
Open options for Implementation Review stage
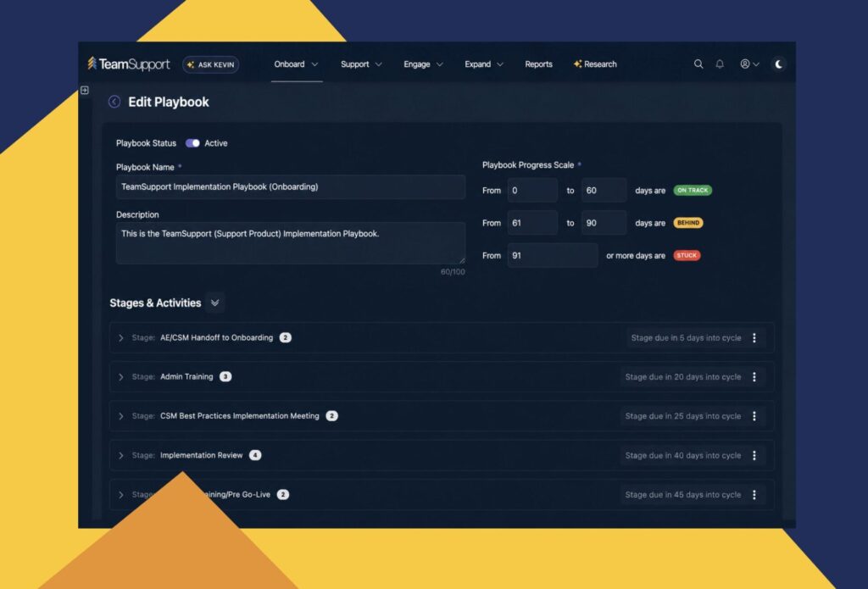[x=754, y=456]
